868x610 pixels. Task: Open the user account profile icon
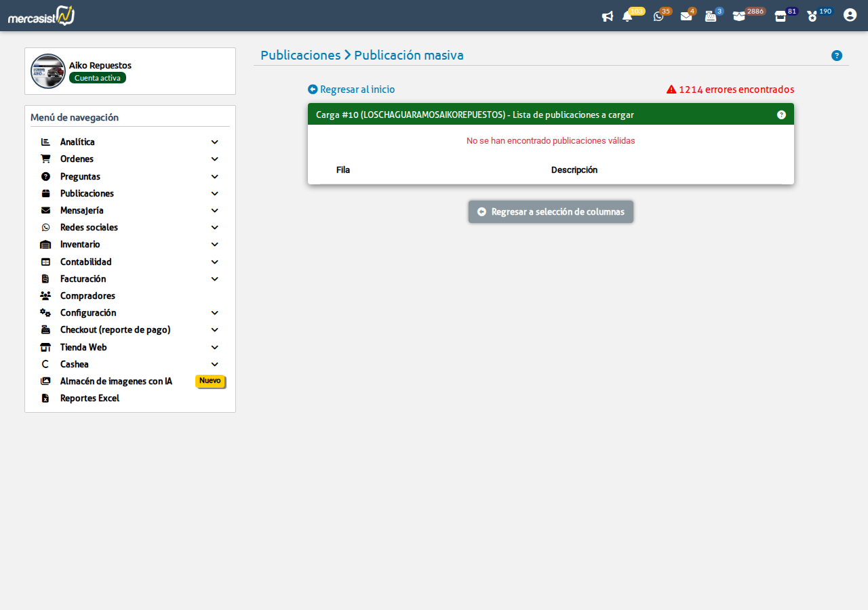pos(850,15)
